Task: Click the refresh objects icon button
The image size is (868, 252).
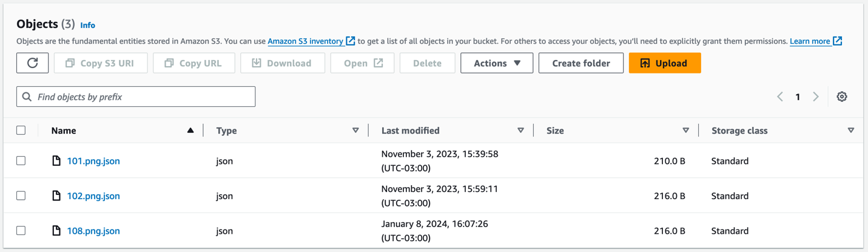Action: [33, 63]
